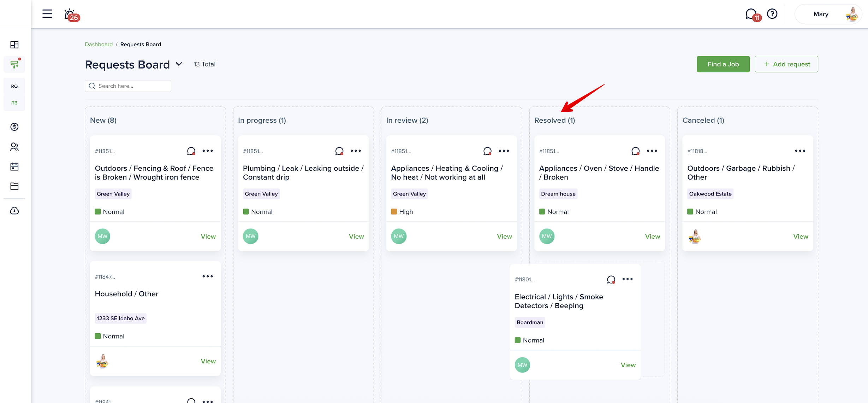Open the contacts people icon in sidebar
Viewport: 868px width, 403px height.
pyautogui.click(x=14, y=147)
